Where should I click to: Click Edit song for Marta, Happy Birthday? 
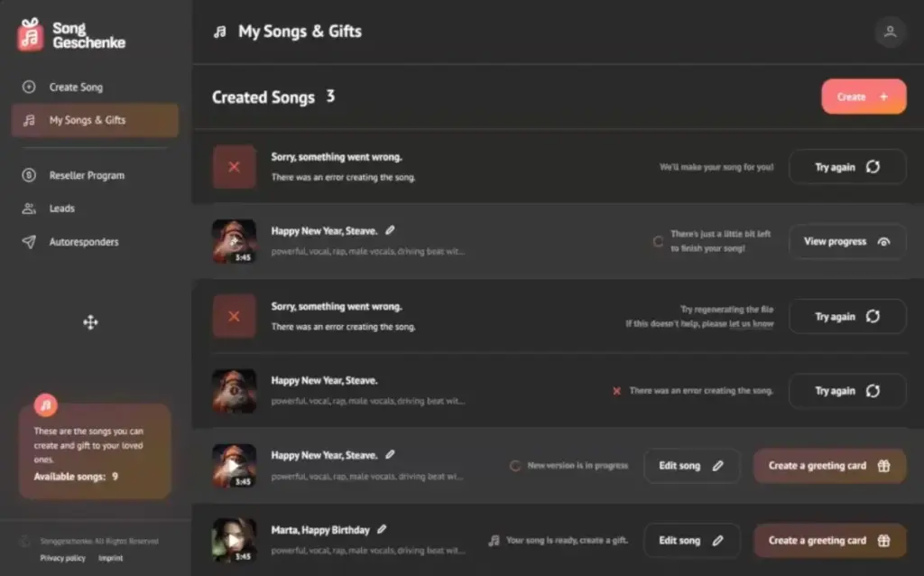(691, 541)
